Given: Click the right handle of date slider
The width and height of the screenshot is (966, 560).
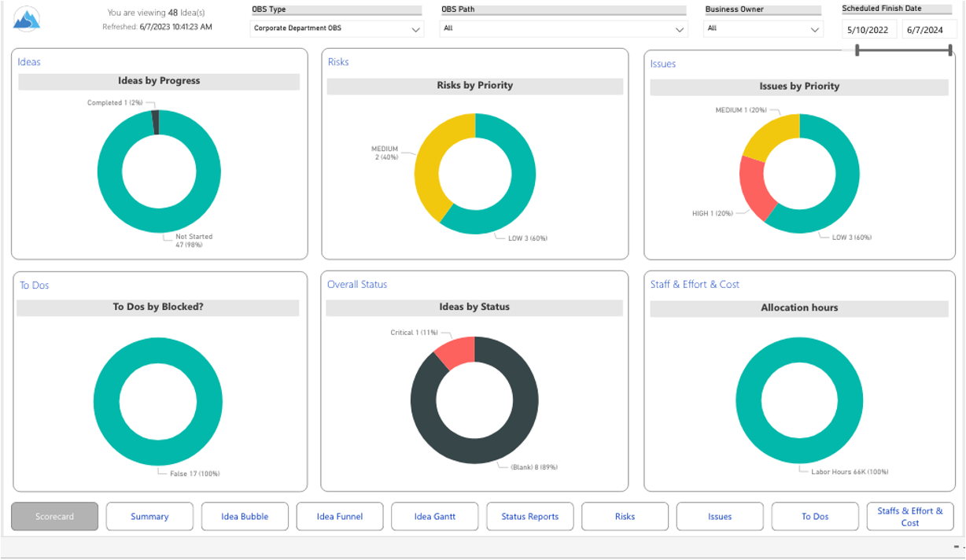Looking at the screenshot, I should (x=950, y=50).
